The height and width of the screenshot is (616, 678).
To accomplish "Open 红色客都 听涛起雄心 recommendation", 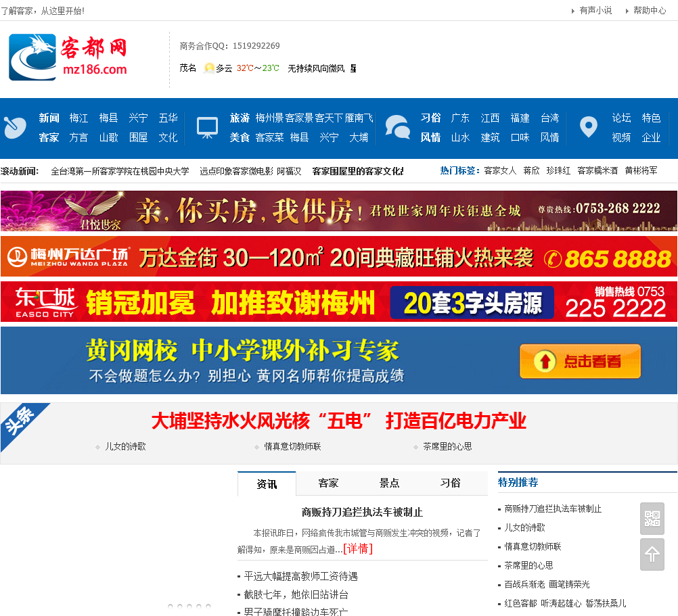I will click(565, 603).
